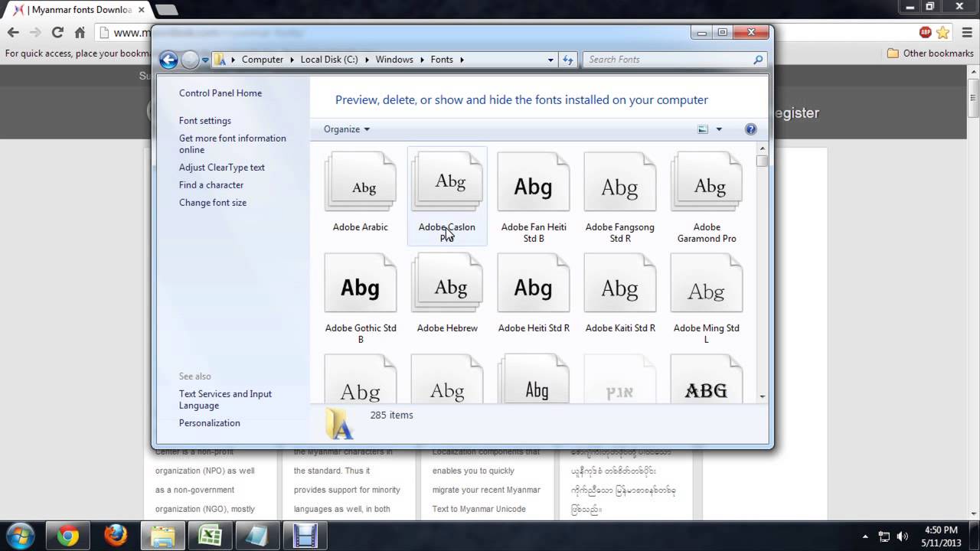Open the Other bookmarks folder
The image size is (980, 551).
(930, 54)
